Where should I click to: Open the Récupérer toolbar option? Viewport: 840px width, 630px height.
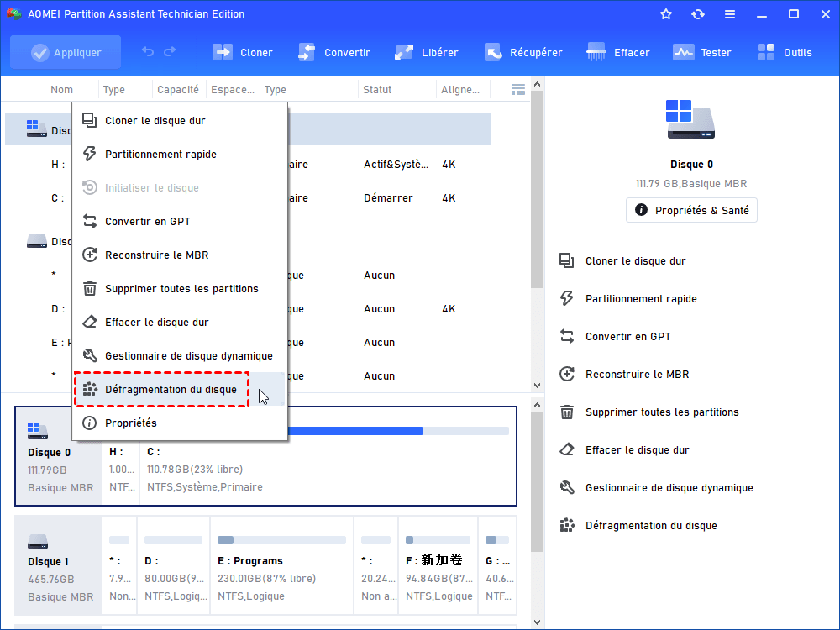pos(523,52)
